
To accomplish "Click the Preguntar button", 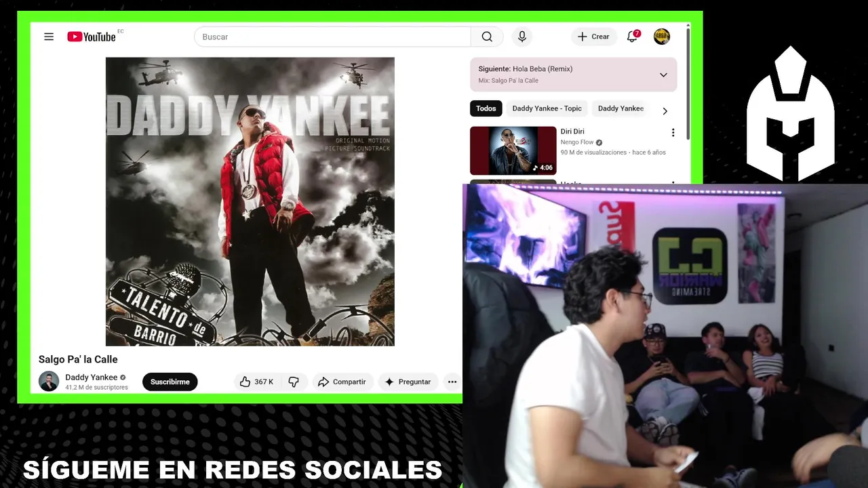I will coord(408,382).
